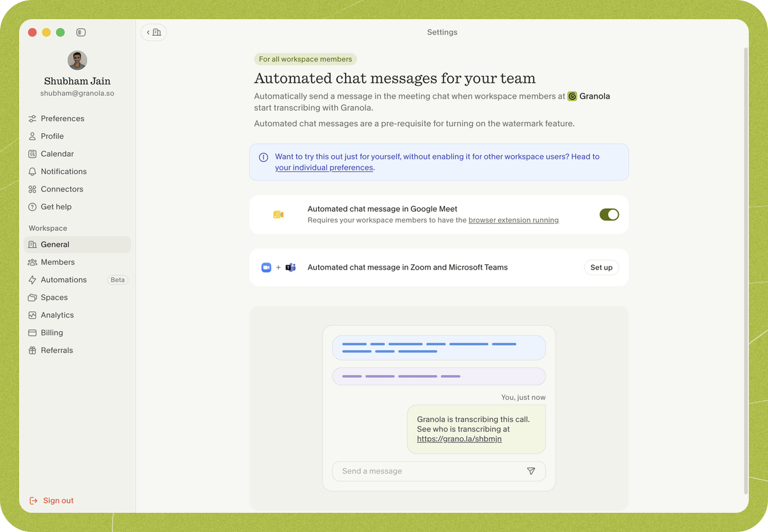Click the Beta badge next to Automations
Viewport: 768px width, 532px height.
point(118,280)
